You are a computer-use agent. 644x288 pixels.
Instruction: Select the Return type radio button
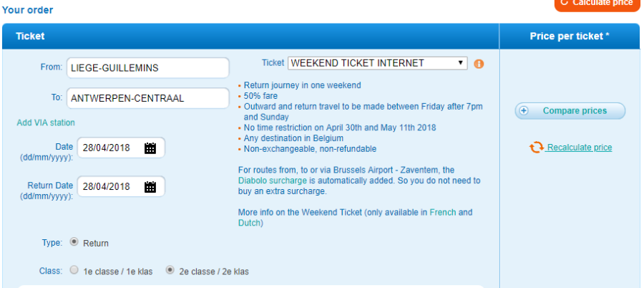coord(74,243)
